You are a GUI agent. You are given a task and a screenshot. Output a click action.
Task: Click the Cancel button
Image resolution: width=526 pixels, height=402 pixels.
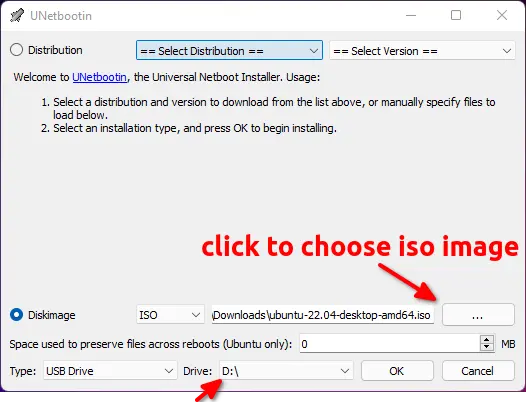[478, 371]
